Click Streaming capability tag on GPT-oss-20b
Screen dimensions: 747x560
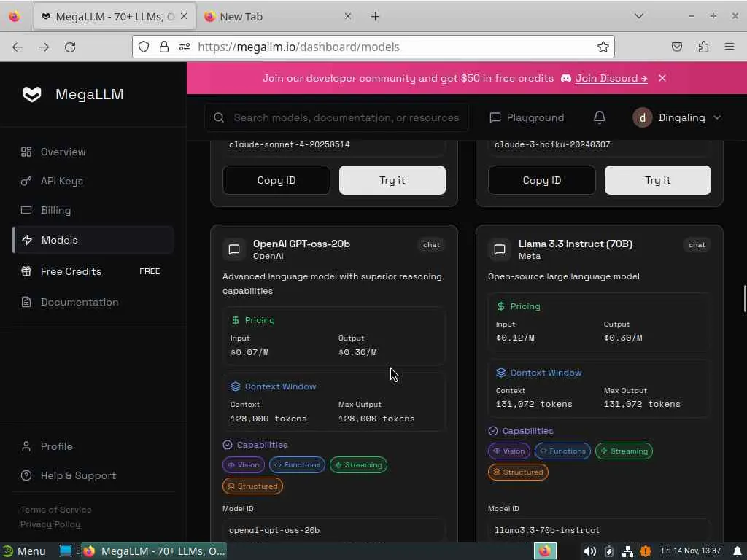358,464
